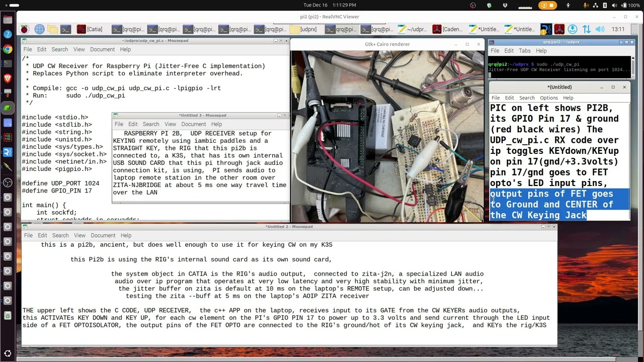Show applications grid at dock bottom
Viewport: 644px width, 362px height.
point(8,354)
